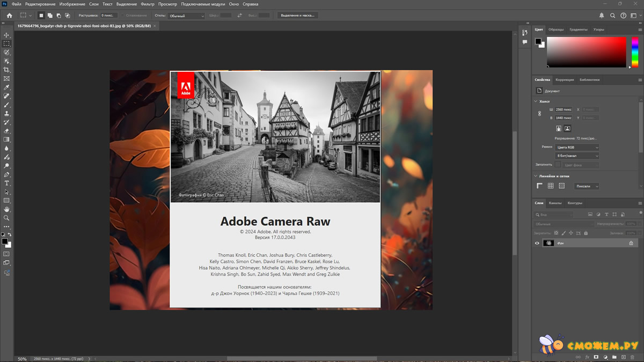Open the layer filter Вид dropdown
Viewport: 644px width, 362px height.
pyautogui.click(x=554, y=215)
